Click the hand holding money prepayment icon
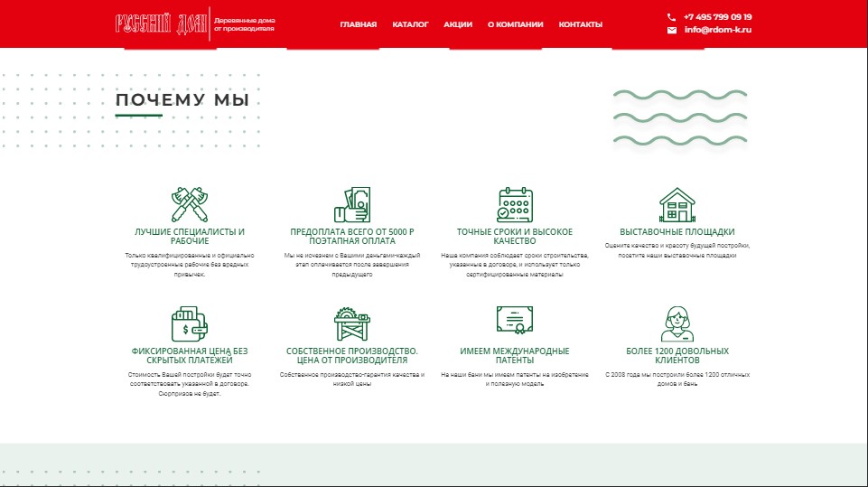Image resolution: width=868 pixels, height=487 pixels. coord(352,205)
